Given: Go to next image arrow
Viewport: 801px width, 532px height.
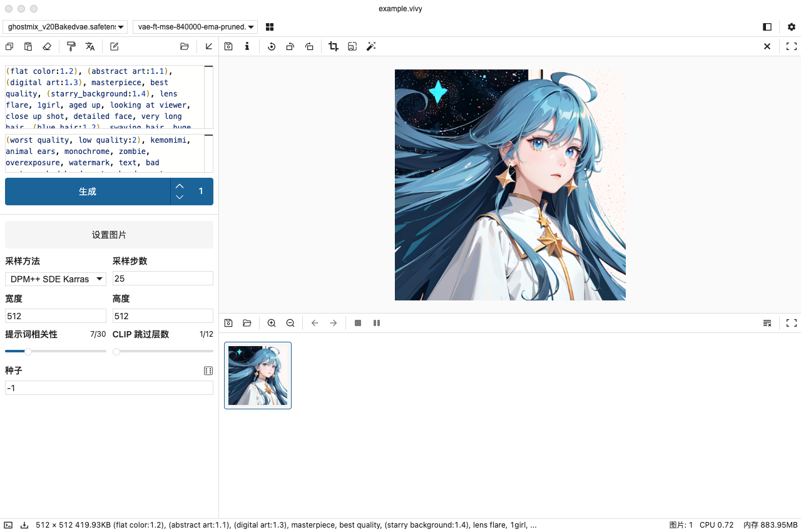Looking at the screenshot, I should coord(334,323).
